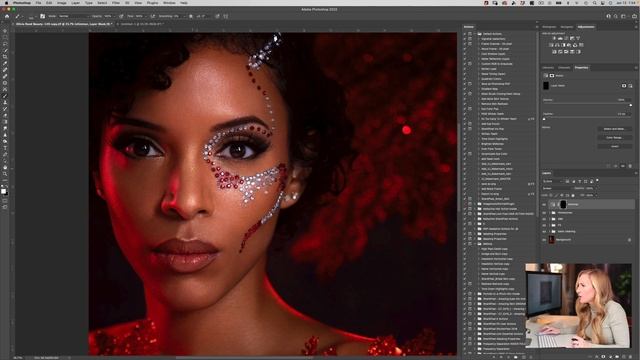Select the Zoom magnifier tool

point(5,174)
